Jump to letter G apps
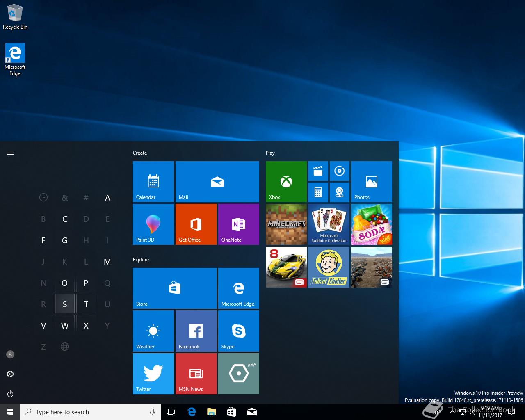The width and height of the screenshot is (525, 420). (x=65, y=240)
